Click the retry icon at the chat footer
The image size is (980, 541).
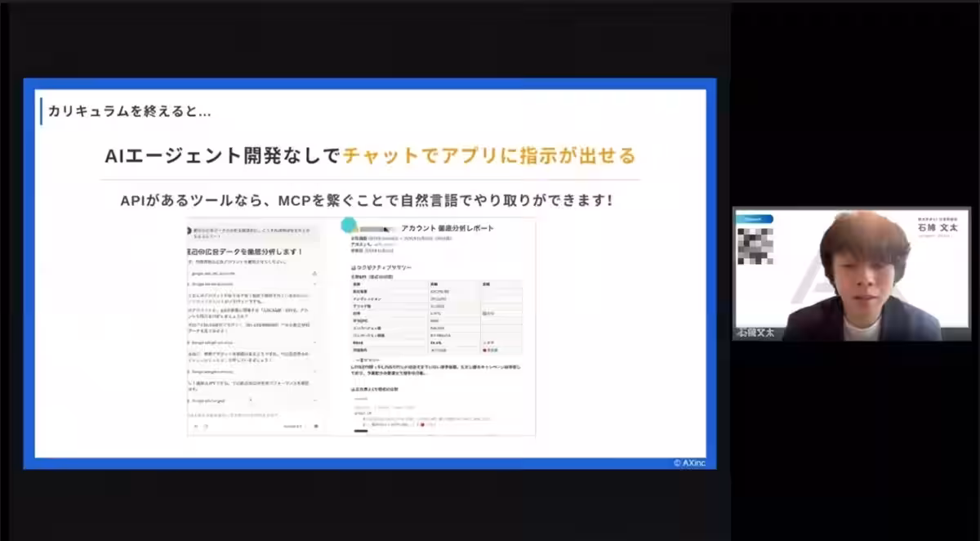[x=205, y=425]
